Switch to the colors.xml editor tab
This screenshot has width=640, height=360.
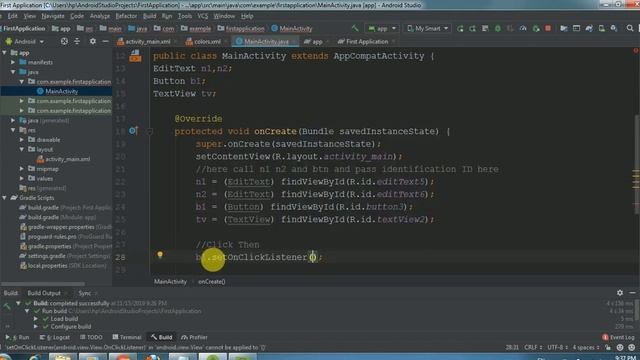pos(207,42)
